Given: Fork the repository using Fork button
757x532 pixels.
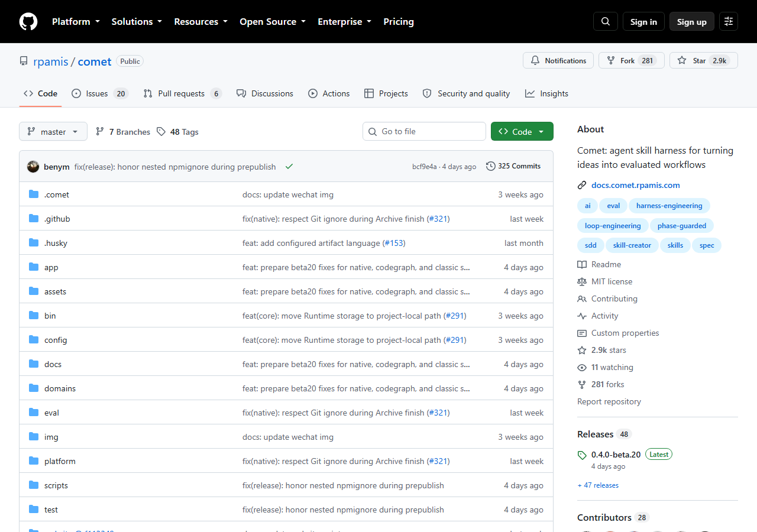Looking at the screenshot, I should [632, 60].
